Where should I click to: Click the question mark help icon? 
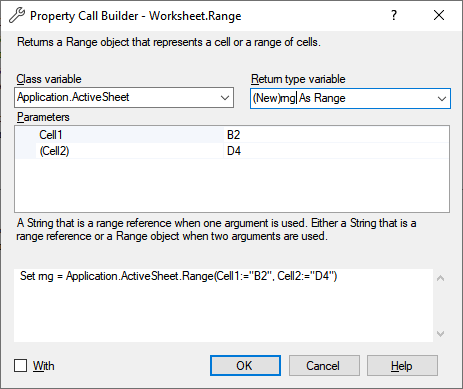pyautogui.click(x=394, y=15)
